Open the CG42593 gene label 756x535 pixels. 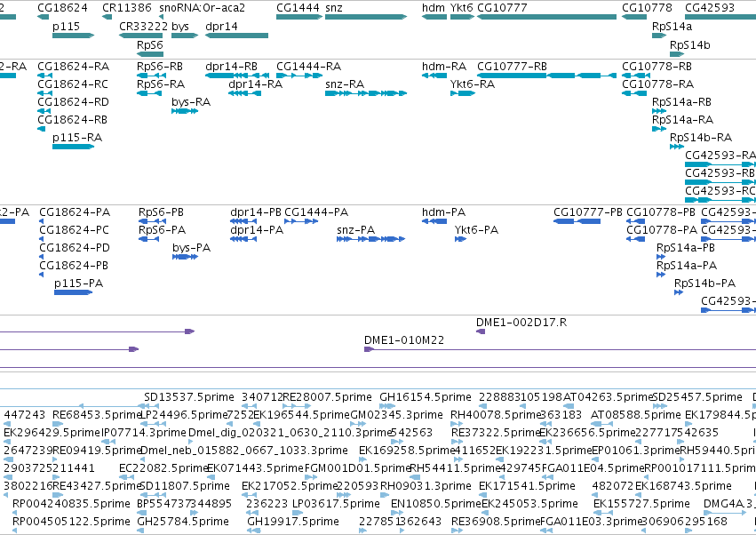(x=710, y=8)
